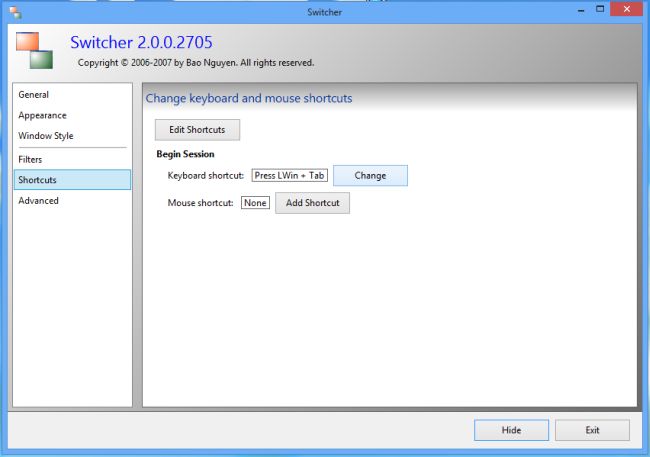Click the Change keyboard and mouse shortcuts heading
This screenshot has height=457, width=650.
click(x=249, y=98)
